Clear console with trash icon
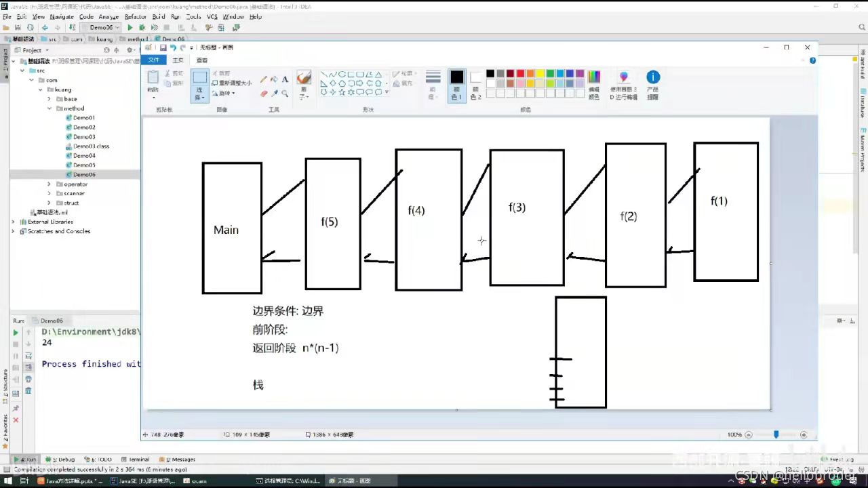Viewport: 868px width, 488px height. point(28,390)
